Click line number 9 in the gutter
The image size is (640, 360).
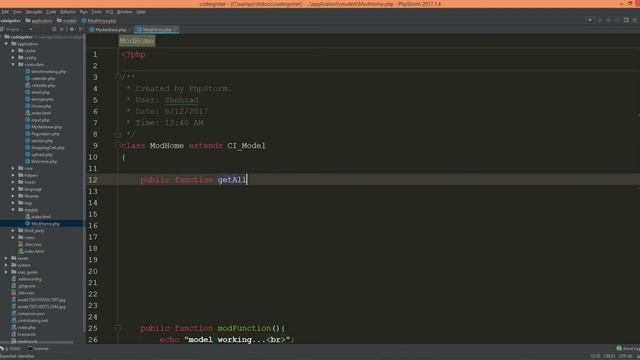point(95,146)
